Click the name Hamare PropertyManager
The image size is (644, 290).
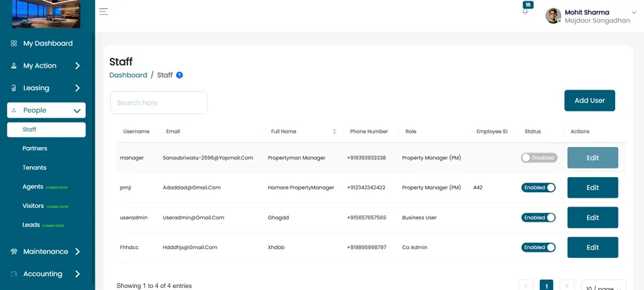301,187
